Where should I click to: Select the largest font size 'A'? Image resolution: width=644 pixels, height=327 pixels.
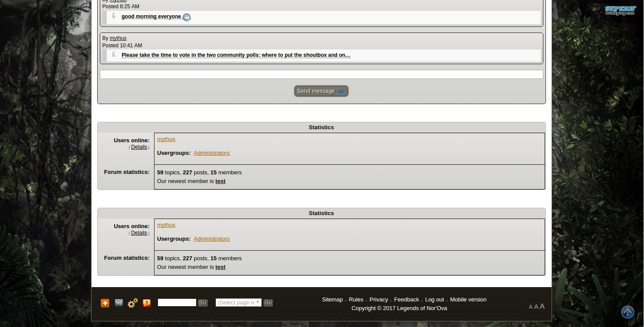coord(542,306)
